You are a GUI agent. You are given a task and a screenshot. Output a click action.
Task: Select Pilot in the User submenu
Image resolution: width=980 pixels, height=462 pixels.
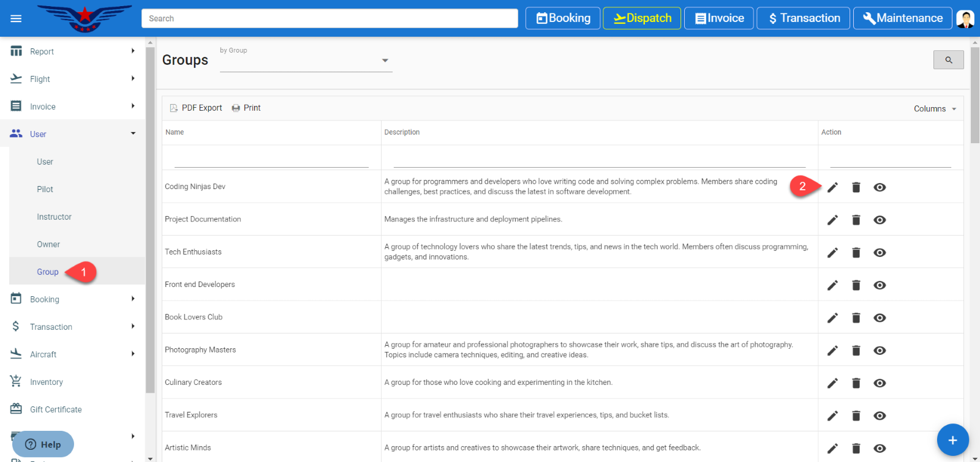pos(45,189)
